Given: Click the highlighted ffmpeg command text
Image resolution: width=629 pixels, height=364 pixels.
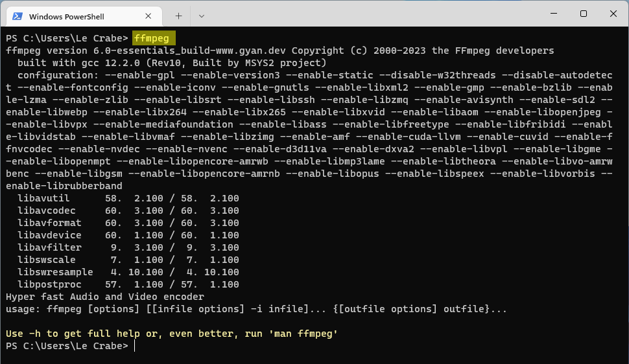Looking at the screenshot, I should pos(152,38).
